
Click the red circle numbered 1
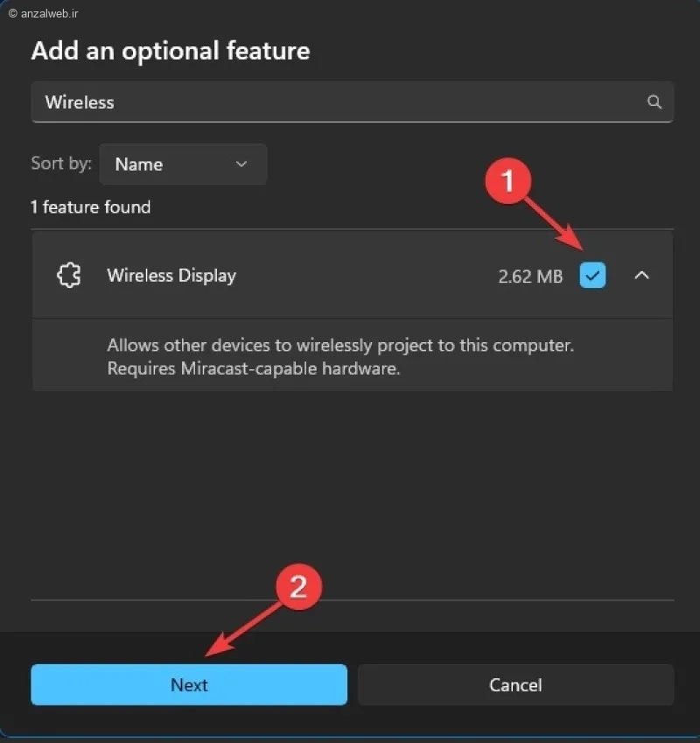[507, 181]
